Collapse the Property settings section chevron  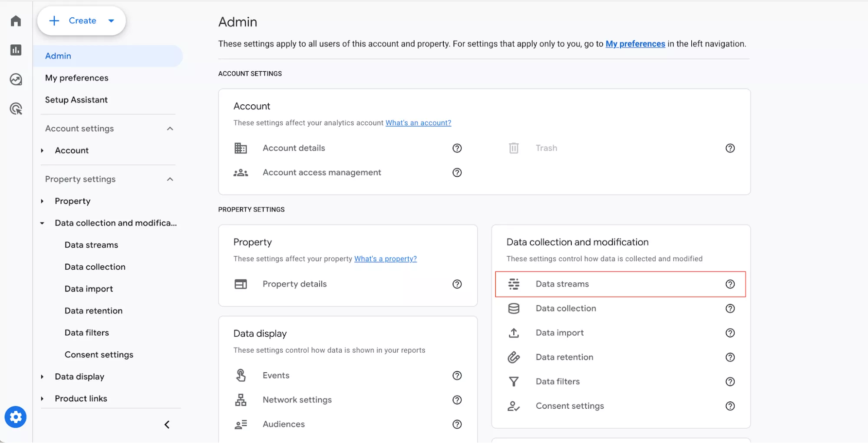tap(170, 179)
